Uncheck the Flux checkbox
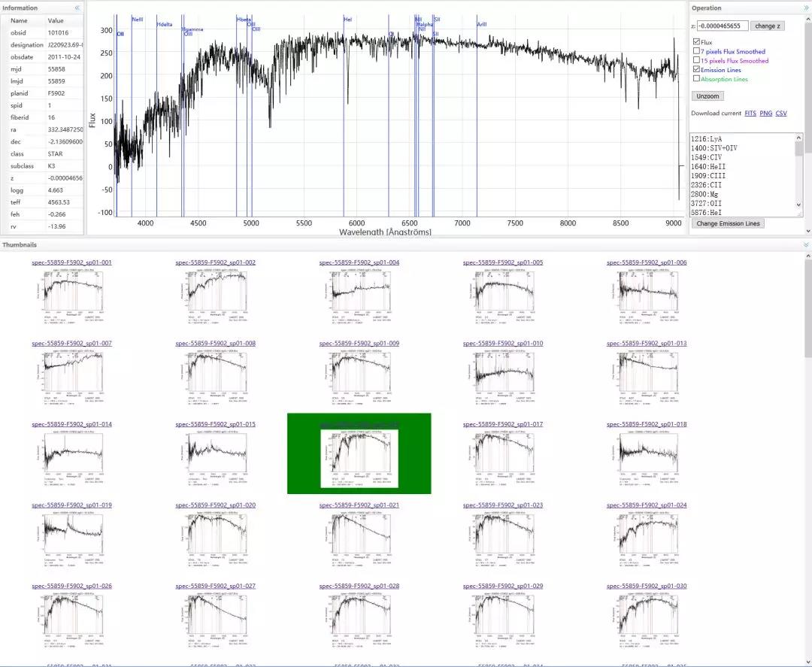The image size is (812, 667). pyautogui.click(x=696, y=42)
